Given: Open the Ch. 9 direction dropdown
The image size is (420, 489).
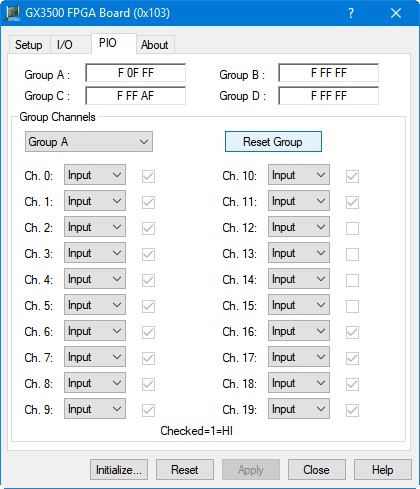Looking at the screenshot, I should pyautogui.click(x=95, y=408).
